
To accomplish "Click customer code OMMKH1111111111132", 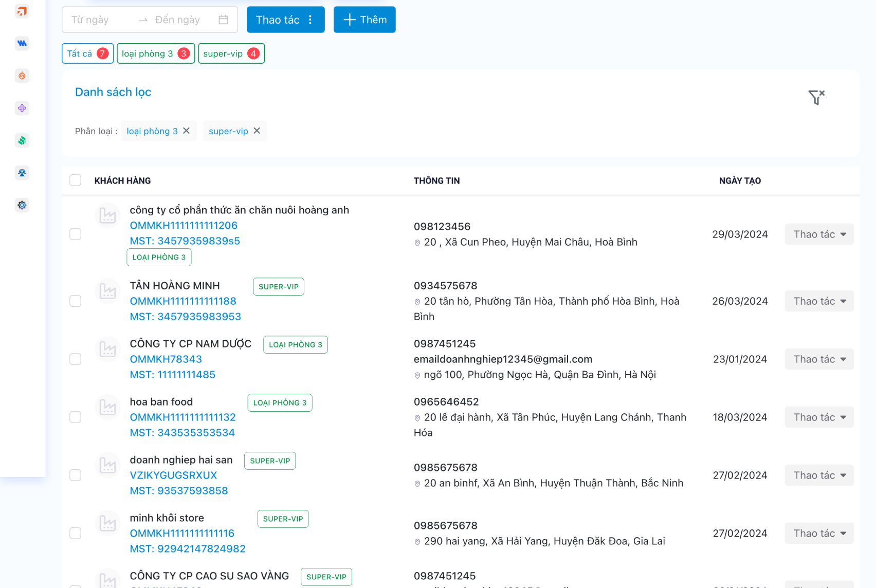I will pyautogui.click(x=182, y=417).
